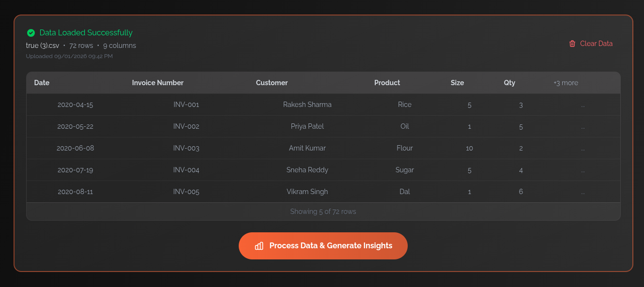Select the Invoice Number column header
Image resolution: width=644 pixels, height=287 pixels.
tap(158, 83)
